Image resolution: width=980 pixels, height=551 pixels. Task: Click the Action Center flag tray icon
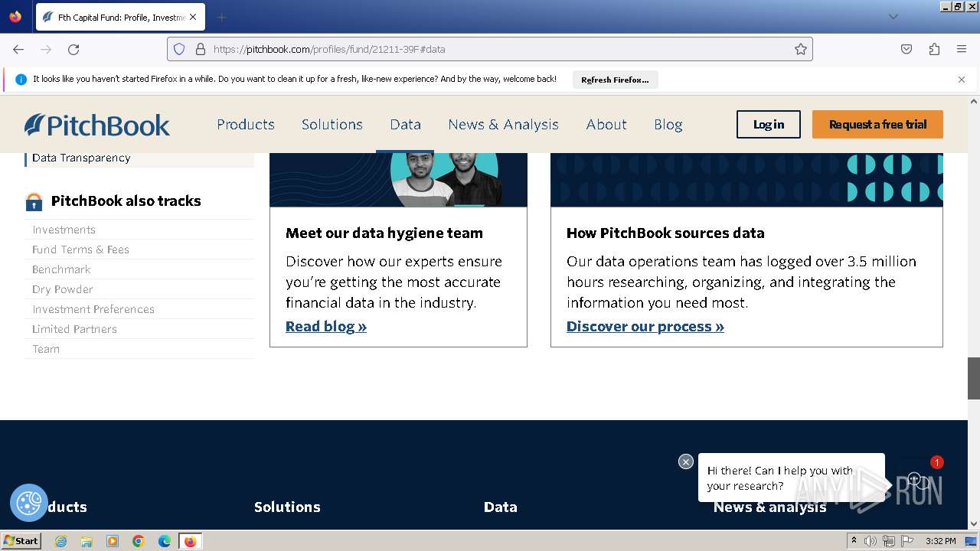coord(907,541)
